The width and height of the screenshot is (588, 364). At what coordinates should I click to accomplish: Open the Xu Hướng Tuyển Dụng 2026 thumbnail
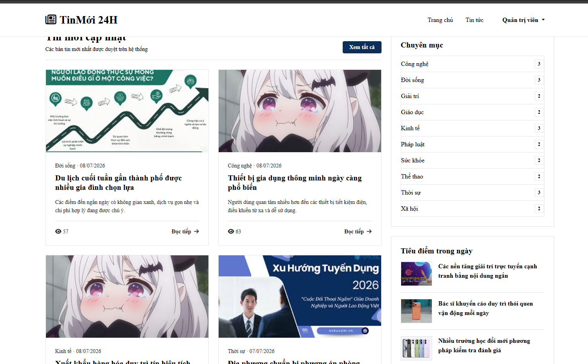tap(300, 297)
